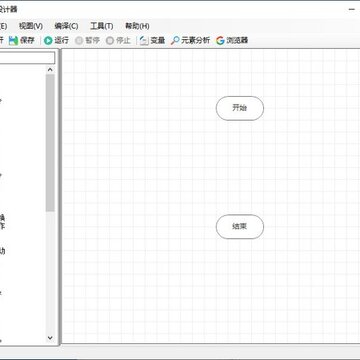Click the component list scroll-up arrow
The image size is (360, 360).
50,70
